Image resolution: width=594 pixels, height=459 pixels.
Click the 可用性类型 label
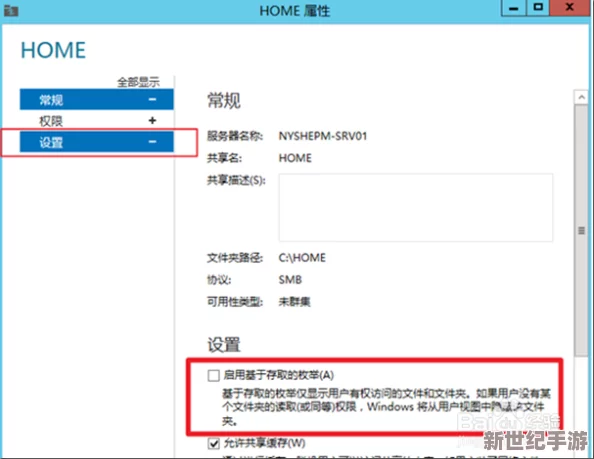tap(235, 302)
